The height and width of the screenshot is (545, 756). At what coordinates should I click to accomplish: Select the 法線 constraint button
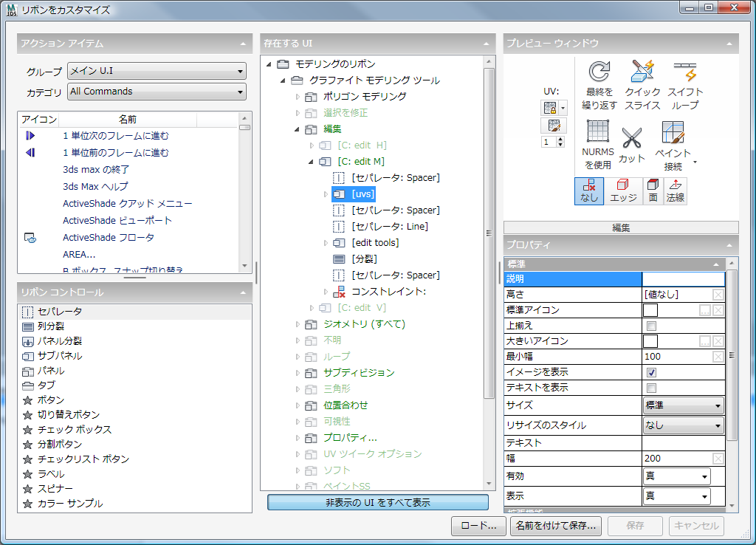coord(676,191)
